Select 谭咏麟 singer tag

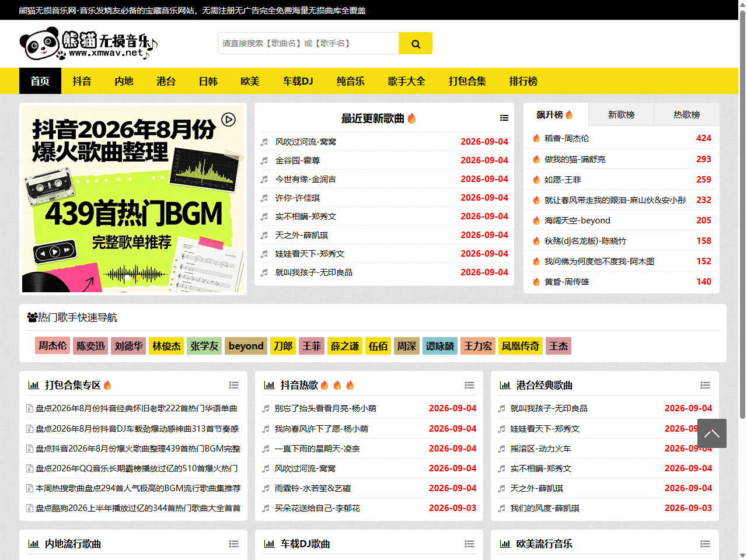(x=440, y=346)
